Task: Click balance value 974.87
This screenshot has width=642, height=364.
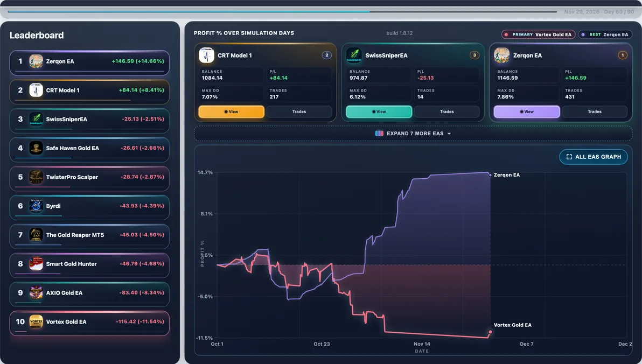Action: pyautogui.click(x=358, y=78)
